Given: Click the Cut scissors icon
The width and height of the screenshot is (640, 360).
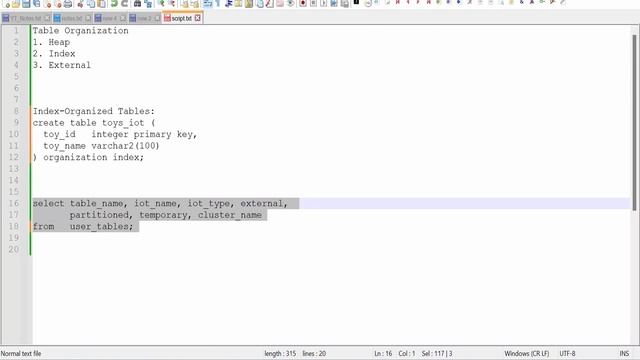Looking at the screenshot, I should click(x=80, y=4).
